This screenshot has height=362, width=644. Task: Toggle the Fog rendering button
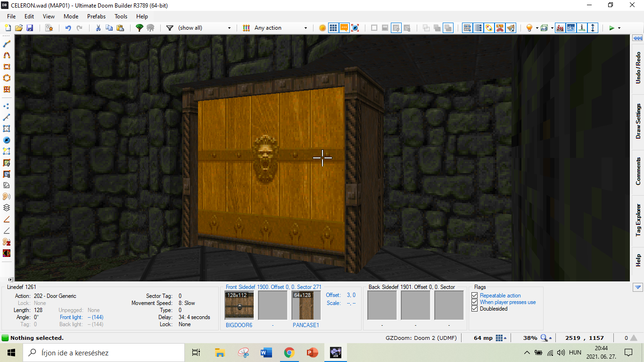[560, 28]
